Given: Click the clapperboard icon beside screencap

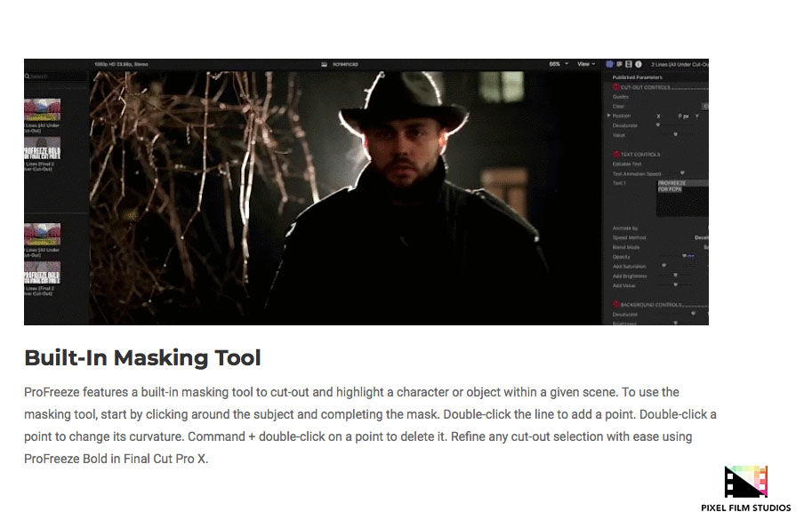Looking at the screenshot, I should click(325, 64).
